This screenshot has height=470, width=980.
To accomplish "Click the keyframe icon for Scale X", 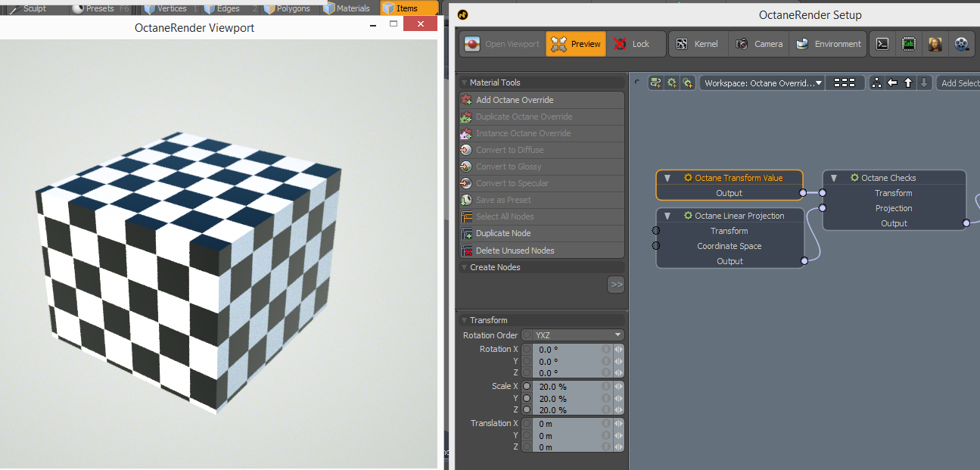I will [606, 387].
